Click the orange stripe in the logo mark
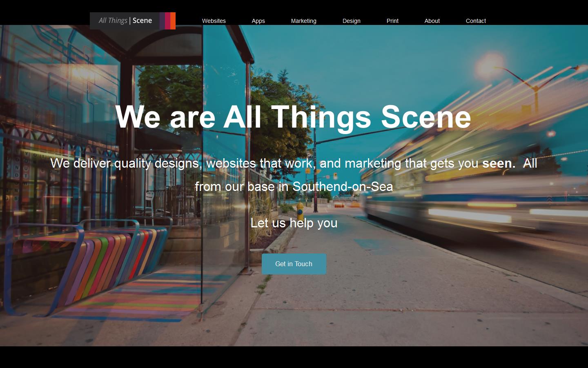The width and height of the screenshot is (588, 368). (173, 20)
